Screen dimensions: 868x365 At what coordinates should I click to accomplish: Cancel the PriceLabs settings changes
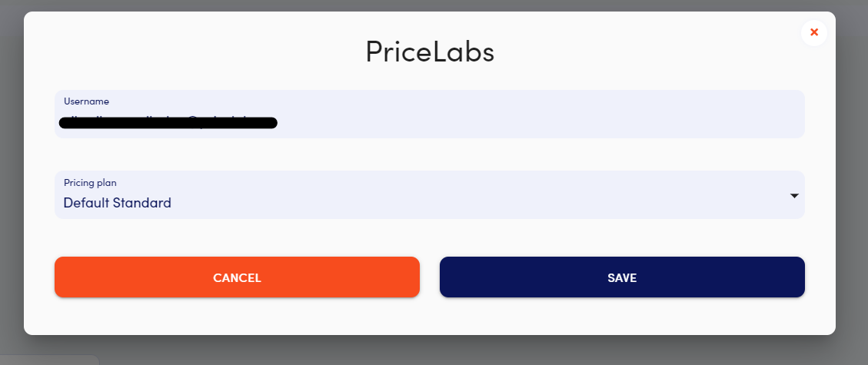click(x=237, y=277)
